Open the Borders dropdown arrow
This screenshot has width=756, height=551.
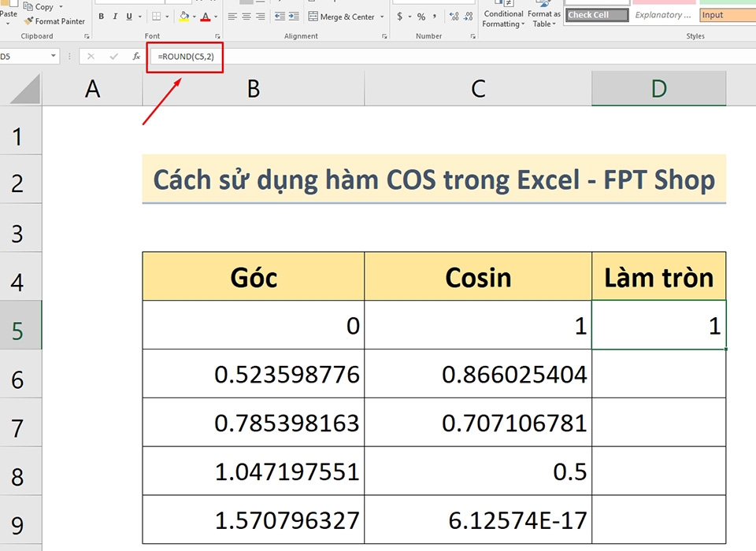click(x=168, y=17)
